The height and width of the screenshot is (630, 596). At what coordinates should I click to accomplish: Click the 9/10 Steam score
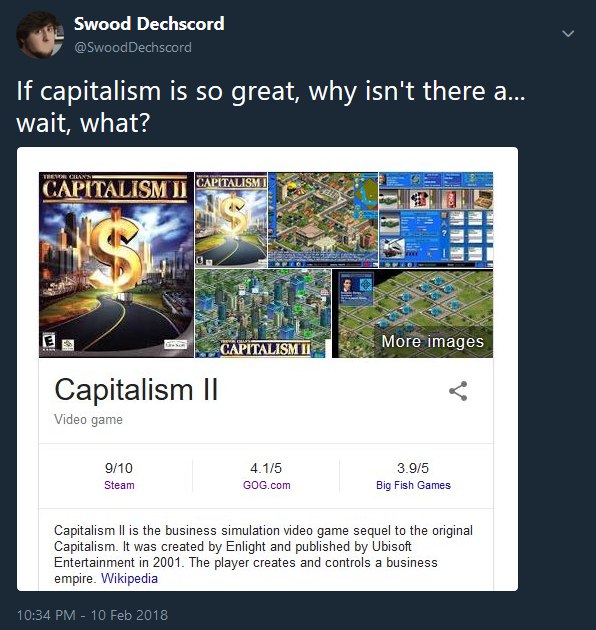click(x=119, y=468)
